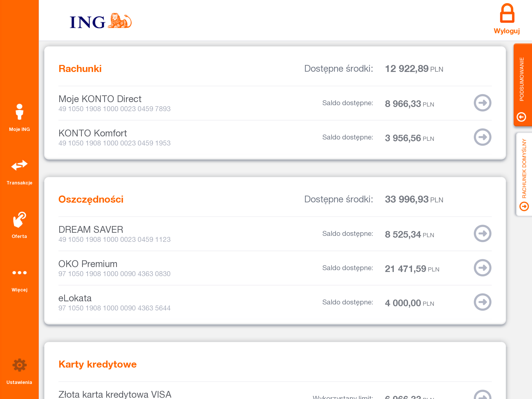
Task: Open Moje KONTO Direct details arrow
Action: [482, 103]
